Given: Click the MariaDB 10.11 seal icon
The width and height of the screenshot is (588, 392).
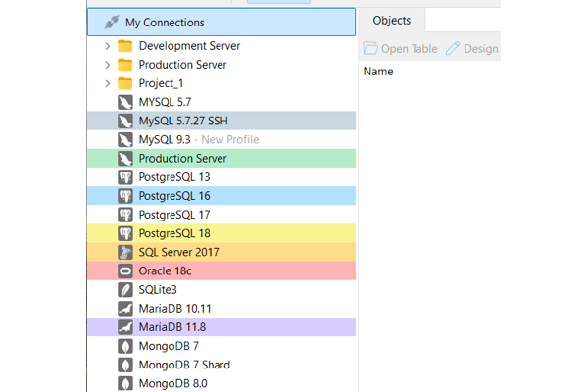Looking at the screenshot, I should 125,309.
